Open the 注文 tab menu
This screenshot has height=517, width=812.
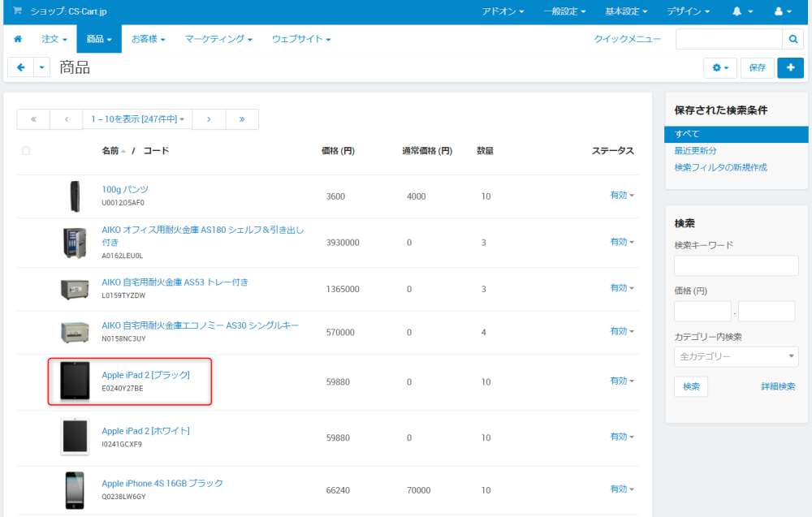click(x=54, y=39)
